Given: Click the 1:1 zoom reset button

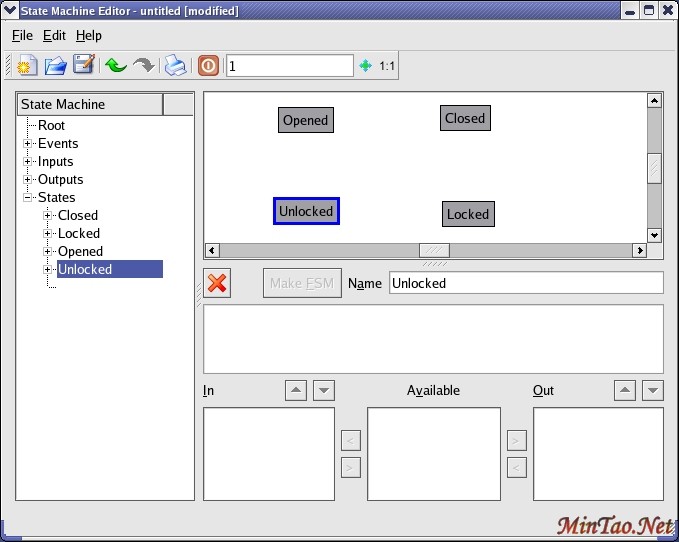Looking at the screenshot, I should 387,66.
